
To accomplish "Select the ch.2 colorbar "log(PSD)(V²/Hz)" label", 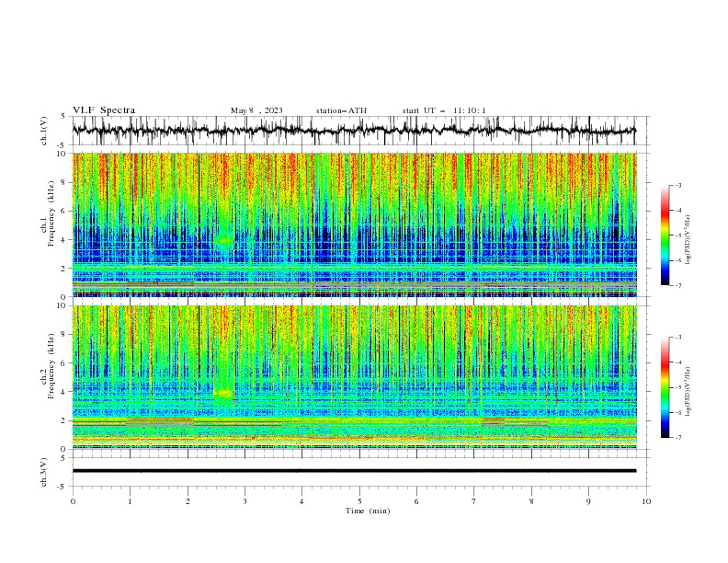I will [689, 392].
